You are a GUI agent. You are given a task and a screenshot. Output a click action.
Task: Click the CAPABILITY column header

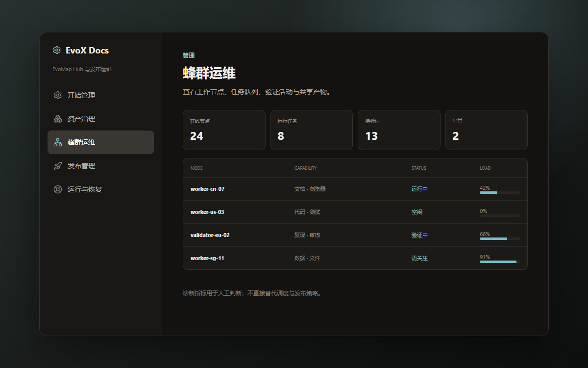tap(306, 168)
